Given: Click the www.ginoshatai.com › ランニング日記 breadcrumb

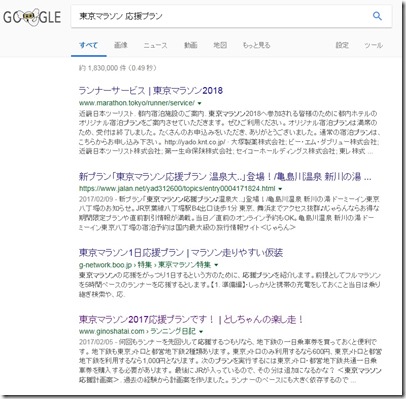Looking at the screenshot, I should pos(137,331).
